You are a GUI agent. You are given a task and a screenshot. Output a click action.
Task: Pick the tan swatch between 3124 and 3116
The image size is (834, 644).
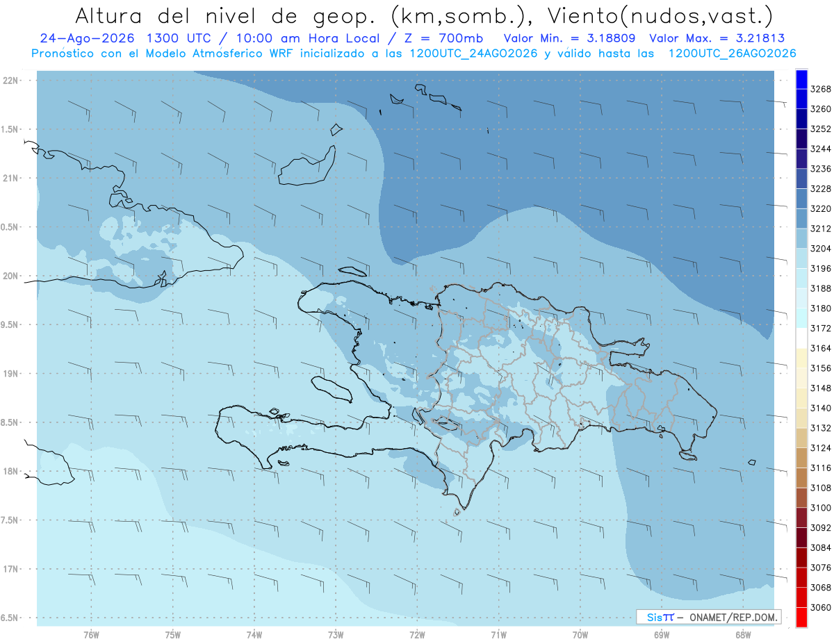(801, 457)
